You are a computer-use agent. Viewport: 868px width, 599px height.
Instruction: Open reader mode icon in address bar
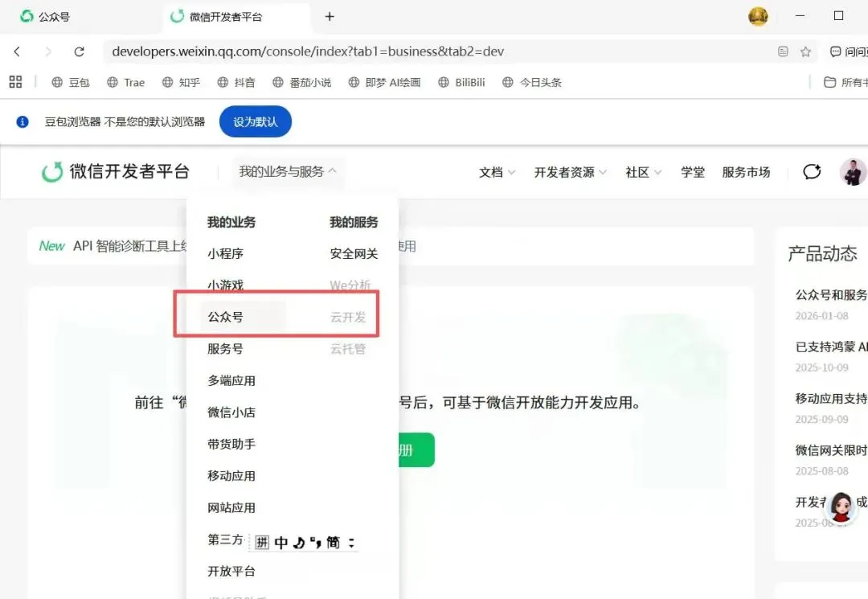tap(783, 51)
